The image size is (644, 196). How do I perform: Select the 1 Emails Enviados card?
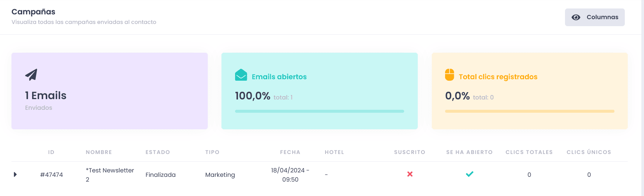[110, 91]
